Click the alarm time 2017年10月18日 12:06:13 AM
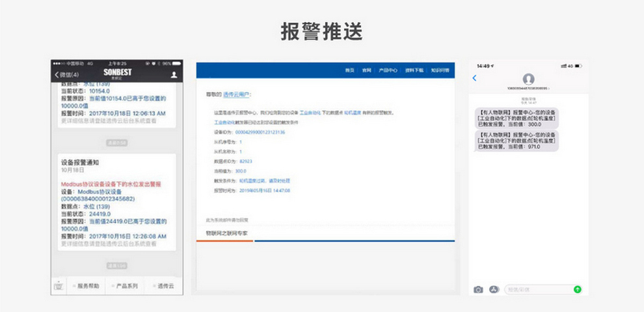The width and height of the screenshot is (644, 312). (x=127, y=113)
